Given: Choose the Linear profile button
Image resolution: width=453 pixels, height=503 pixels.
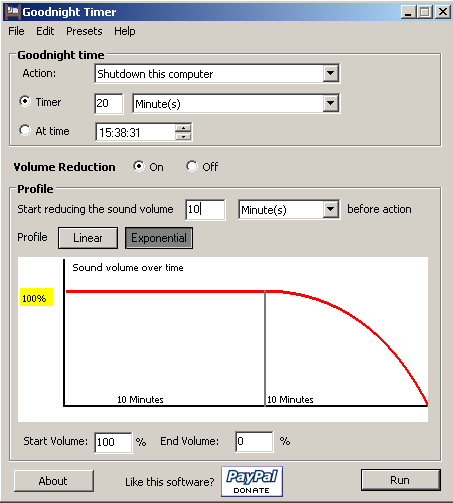Looking at the screenshot, I should pyautogui.click(x=88, y=238).
